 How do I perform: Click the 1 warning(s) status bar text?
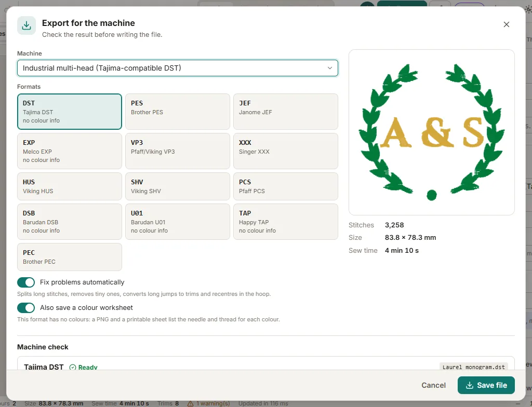point(212,403)
